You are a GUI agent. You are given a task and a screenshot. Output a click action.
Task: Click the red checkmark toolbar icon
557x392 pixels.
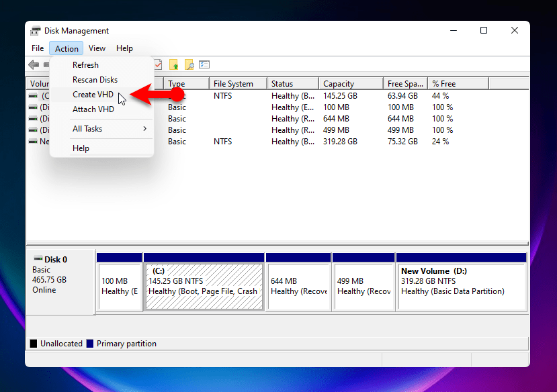click(x=158, y=64)
